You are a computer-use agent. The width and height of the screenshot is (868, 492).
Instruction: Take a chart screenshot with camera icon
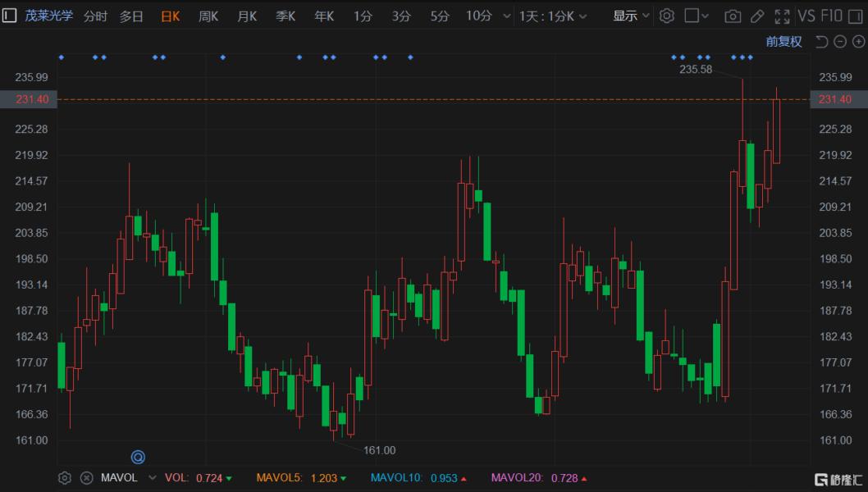point(733,16)
